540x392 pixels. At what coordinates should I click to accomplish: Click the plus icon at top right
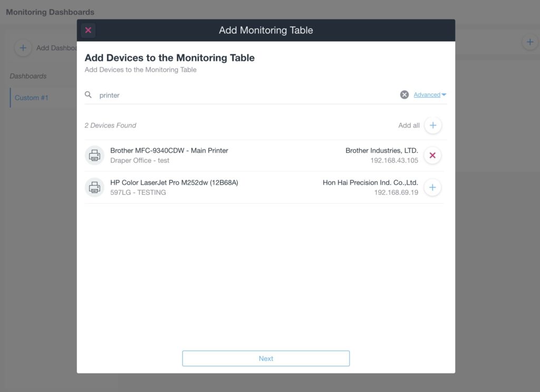click(x=530, y=42)
